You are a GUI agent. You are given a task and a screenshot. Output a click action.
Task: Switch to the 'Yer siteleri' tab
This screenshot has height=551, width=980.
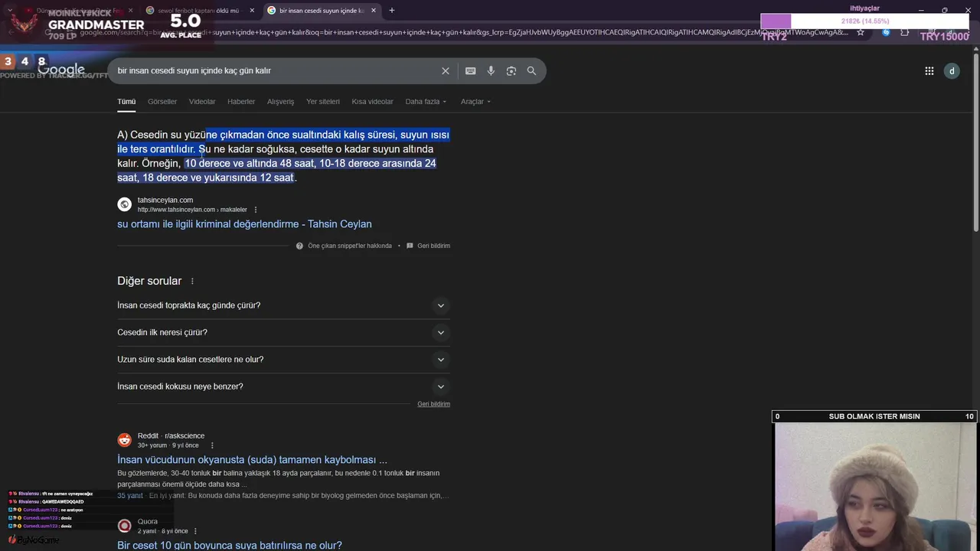(x=323, y=102)
